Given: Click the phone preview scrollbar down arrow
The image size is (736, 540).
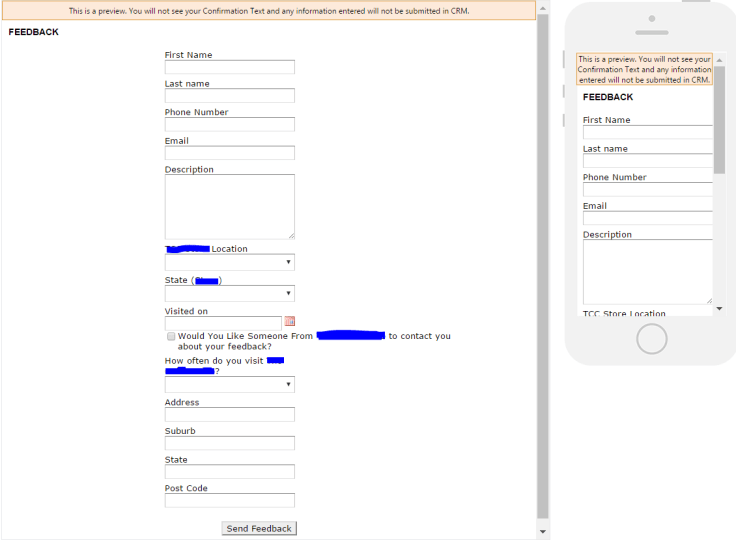Looking at the screenshot, I should click(719, 308).
